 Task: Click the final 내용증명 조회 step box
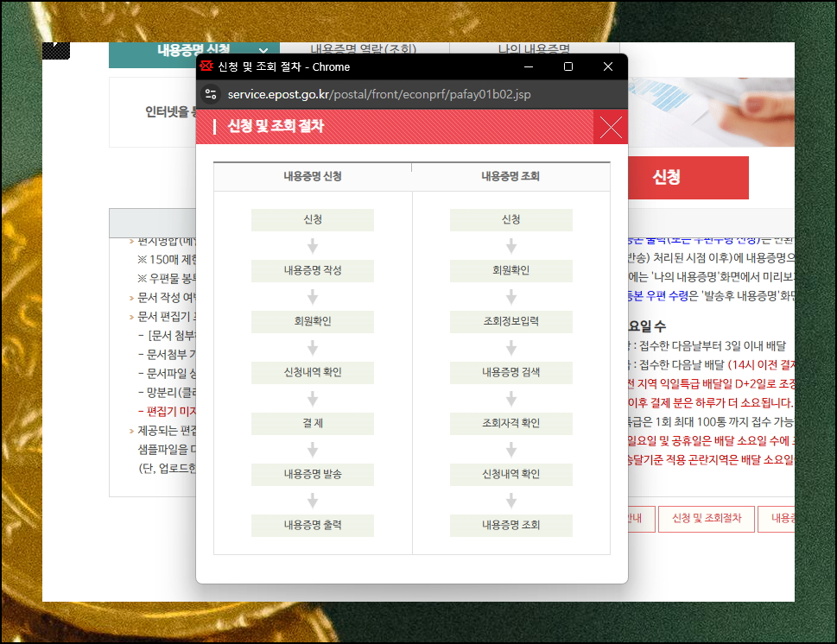511,526
